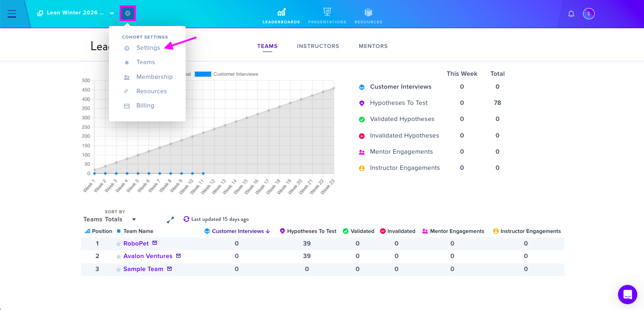Image resolution: width=644 pixels, height=310 pixels.
Task: Star the Avalon Ventures team
Action: click(x=118, y=257)
